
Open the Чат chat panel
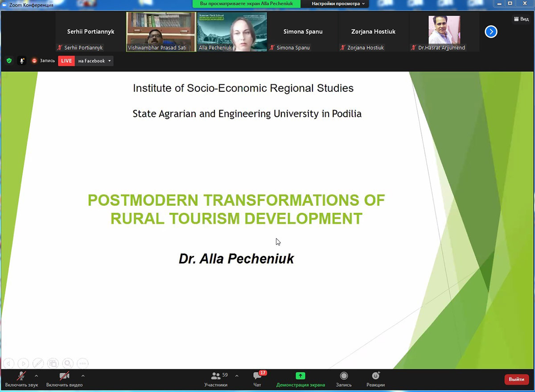pyautogui.click(x=257, y=379)
